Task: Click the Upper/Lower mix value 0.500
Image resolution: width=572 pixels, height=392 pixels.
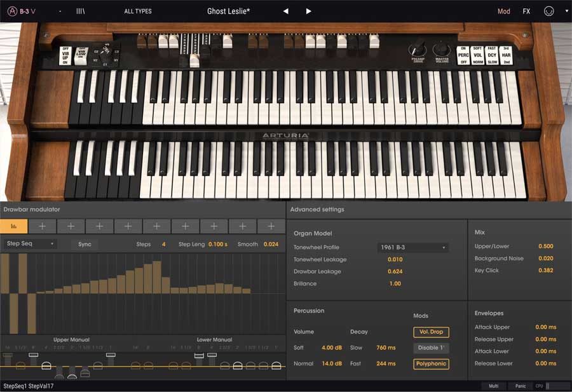Action: [546, 247]
